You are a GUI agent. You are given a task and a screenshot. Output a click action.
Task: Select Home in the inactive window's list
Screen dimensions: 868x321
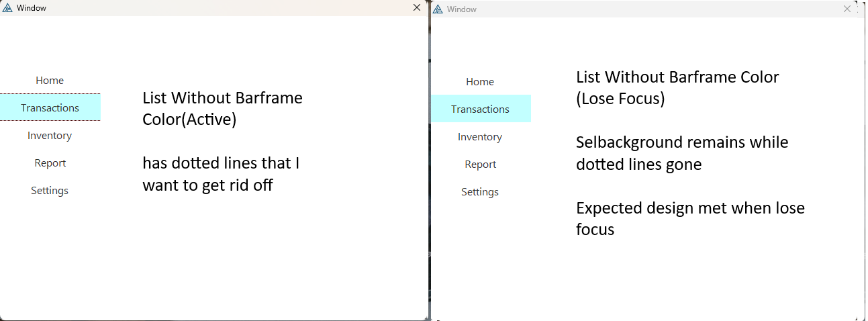click(x=480, y=82)
